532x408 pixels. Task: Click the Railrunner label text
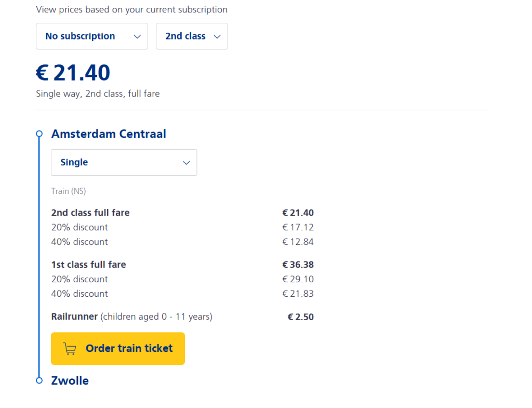click(74, 317)
